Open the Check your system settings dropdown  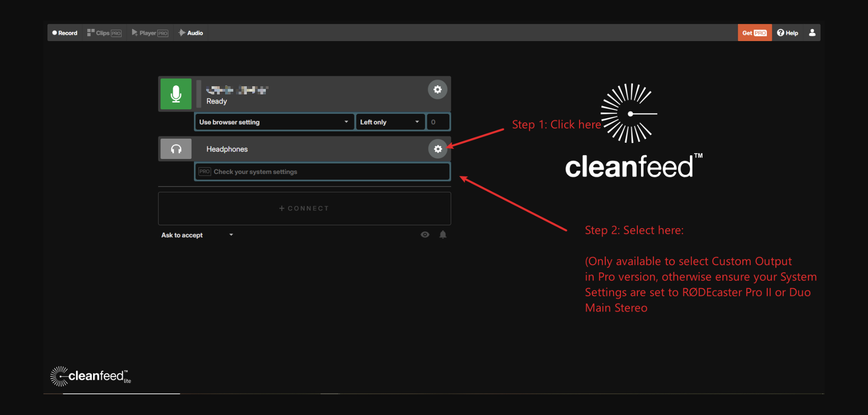[322, 172]
